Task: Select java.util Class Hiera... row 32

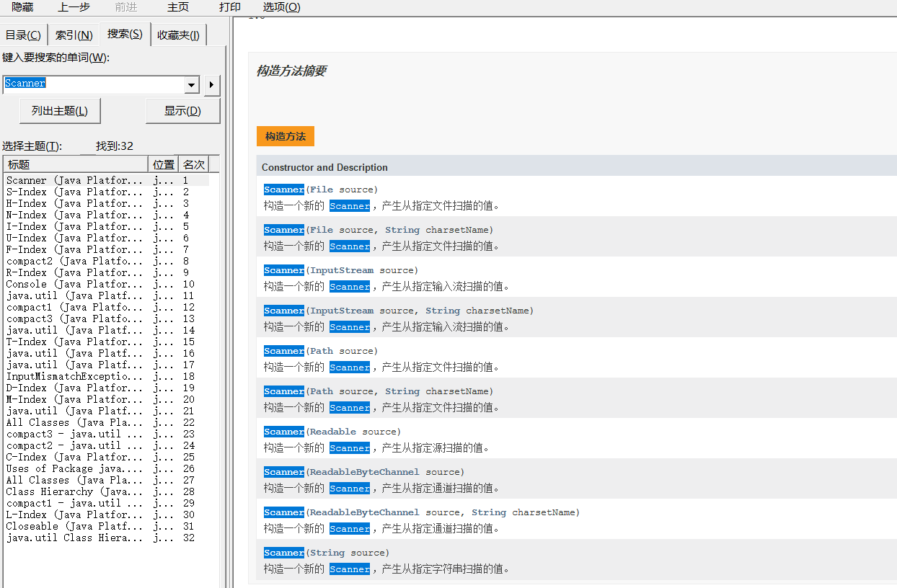Action: [107, 538]
